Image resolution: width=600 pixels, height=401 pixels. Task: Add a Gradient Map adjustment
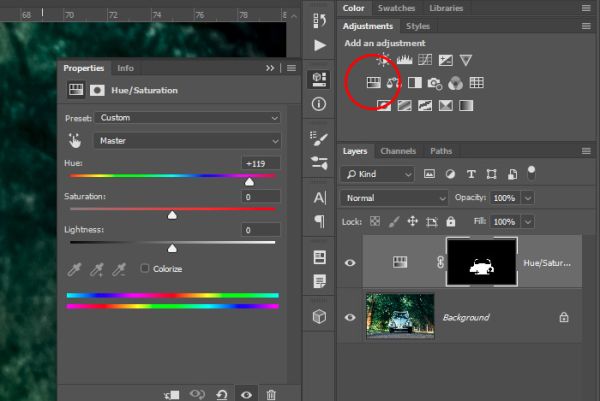click(466, 106)
